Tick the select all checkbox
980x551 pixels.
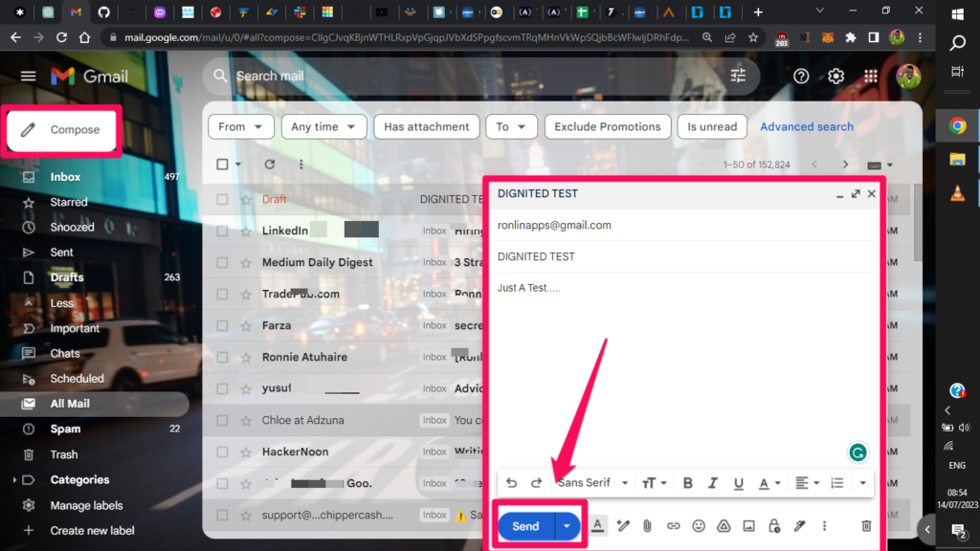point(222,165)
